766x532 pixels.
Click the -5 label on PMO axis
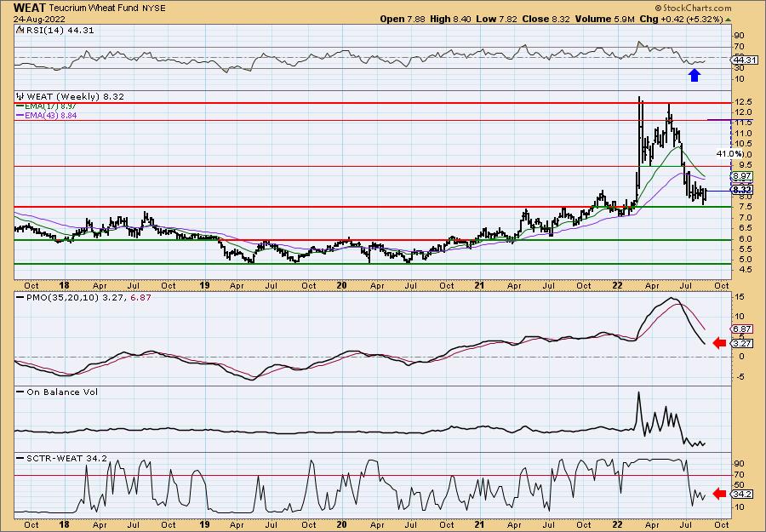click(739, 376)
